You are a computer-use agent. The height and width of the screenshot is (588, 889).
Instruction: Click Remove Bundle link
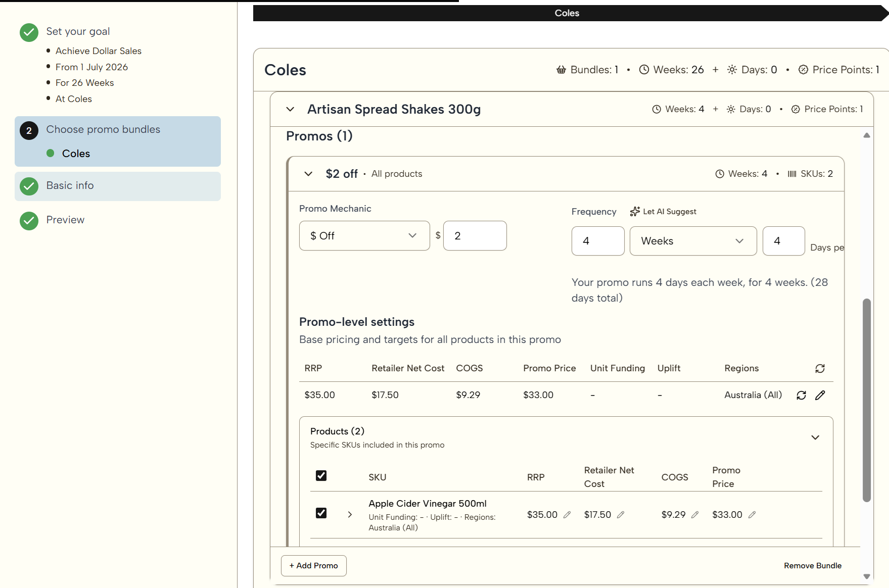[813, 566]
